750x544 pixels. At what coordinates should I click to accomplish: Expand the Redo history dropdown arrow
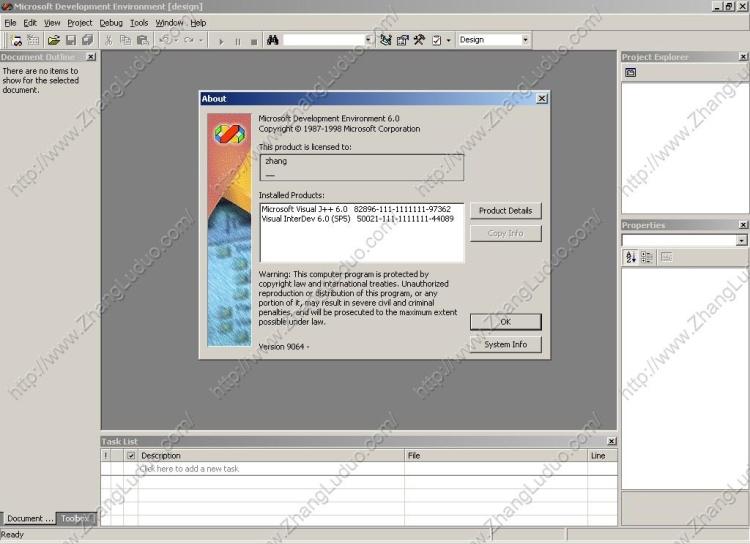(x=201, y=40)
